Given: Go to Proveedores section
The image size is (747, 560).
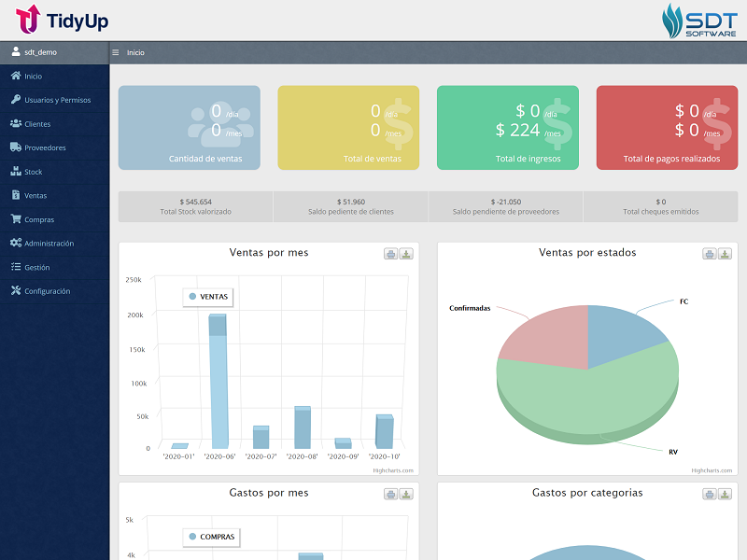Looking at the screenshot, I should 55,147.
